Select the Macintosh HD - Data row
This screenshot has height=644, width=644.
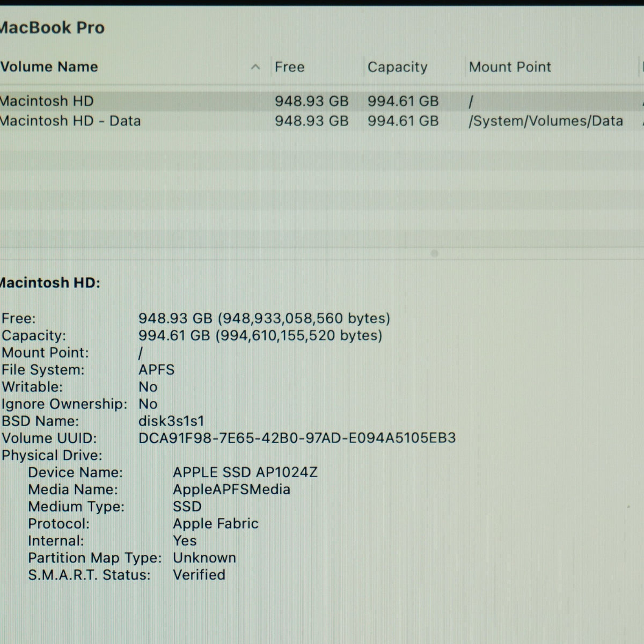(x=322, y=121)
